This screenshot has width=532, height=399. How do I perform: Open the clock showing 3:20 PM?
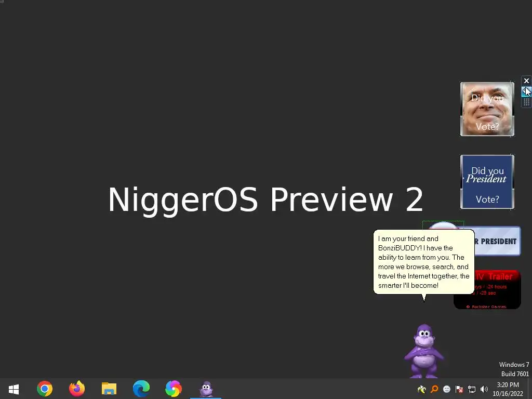(508, 389)
